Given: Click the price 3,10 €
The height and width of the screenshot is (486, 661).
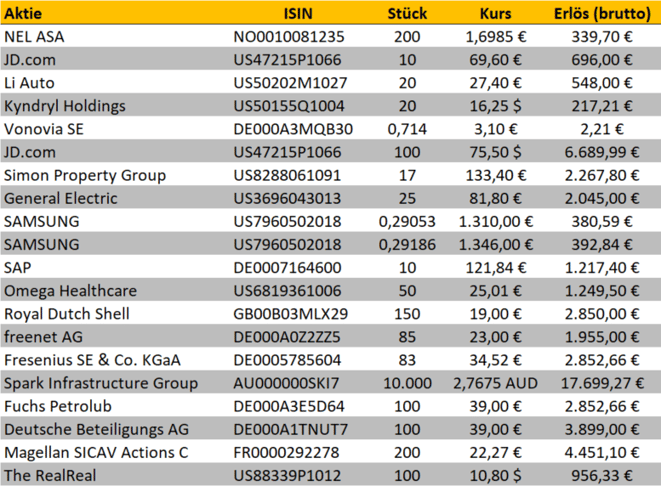Looking at the screenshot, I should point(495,129).
